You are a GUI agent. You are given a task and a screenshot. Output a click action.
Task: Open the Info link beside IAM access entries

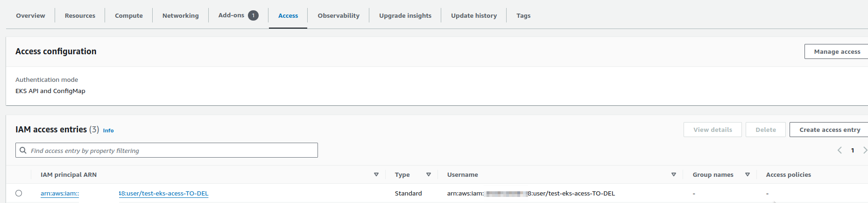(108, 130)
